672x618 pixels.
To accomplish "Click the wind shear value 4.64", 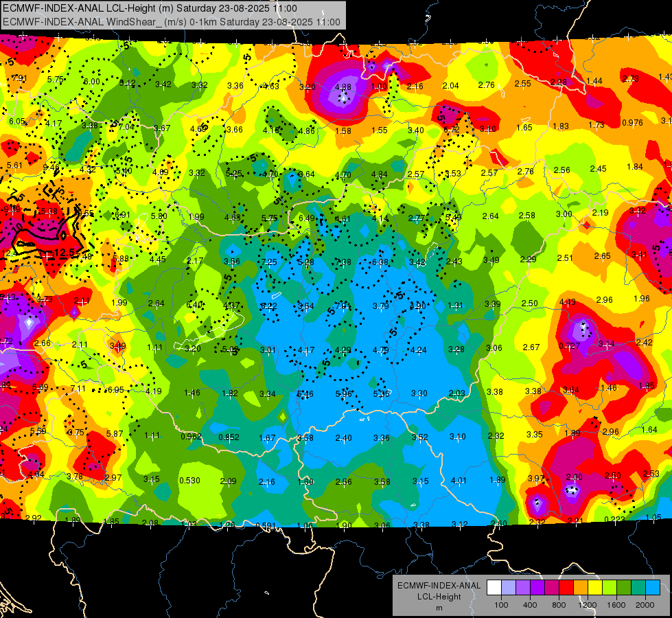I will click(36, 474).
